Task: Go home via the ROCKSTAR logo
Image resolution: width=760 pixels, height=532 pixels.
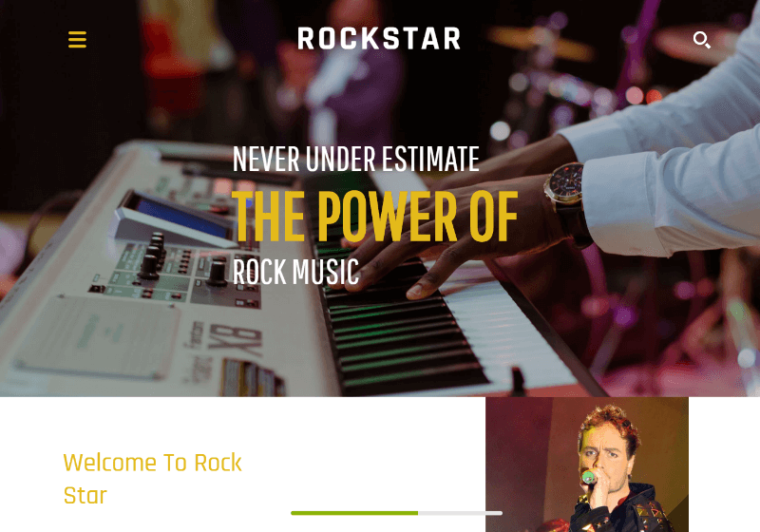Action: 379,39
